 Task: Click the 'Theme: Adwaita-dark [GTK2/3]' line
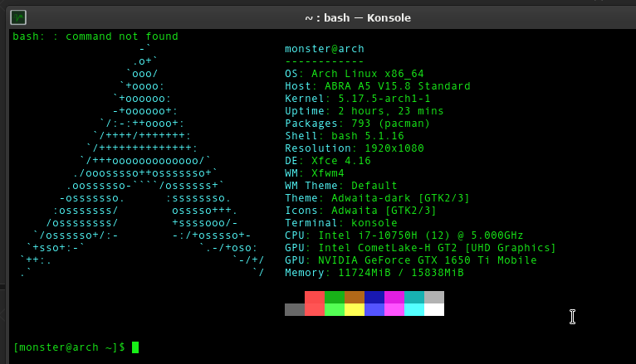pyautogui.click(x=377, y=198)
